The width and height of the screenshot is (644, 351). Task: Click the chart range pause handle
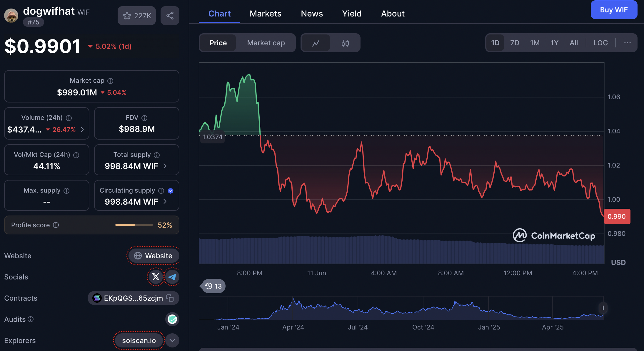(603, 308)
